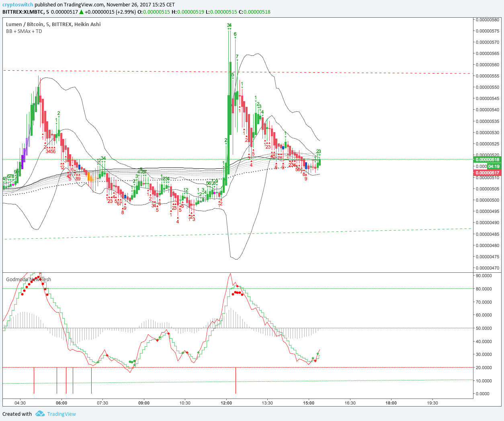504x421 pixels.
Task: Click the +2.99% change value in header
Action: pos(125,12)
